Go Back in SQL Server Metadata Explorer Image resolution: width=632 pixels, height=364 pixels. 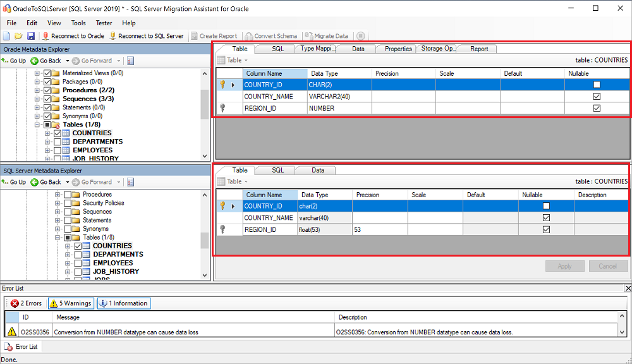[46, 182]
